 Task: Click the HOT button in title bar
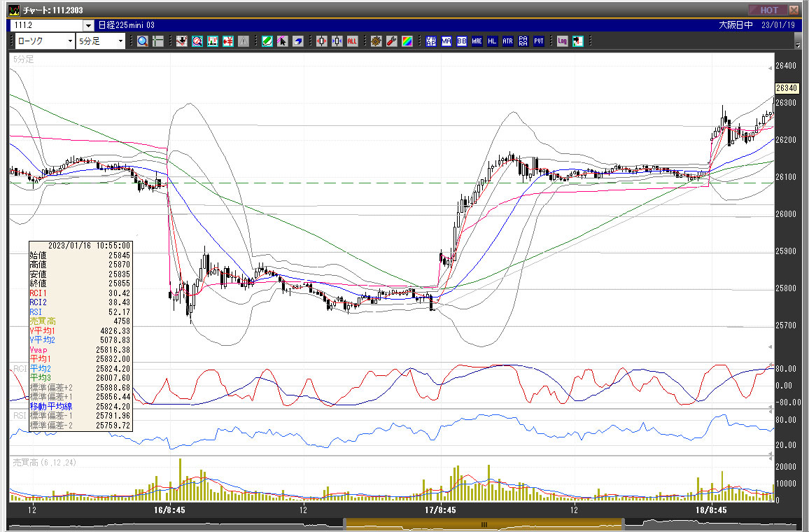coord(768,10)
